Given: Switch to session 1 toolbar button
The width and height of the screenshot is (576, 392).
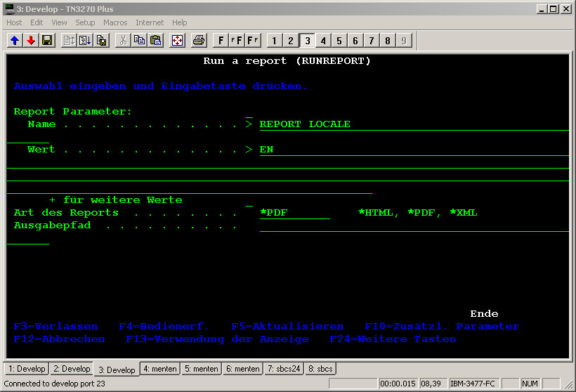Looking at the screenshot, I should pyautogui.click(x=275, y=41).
